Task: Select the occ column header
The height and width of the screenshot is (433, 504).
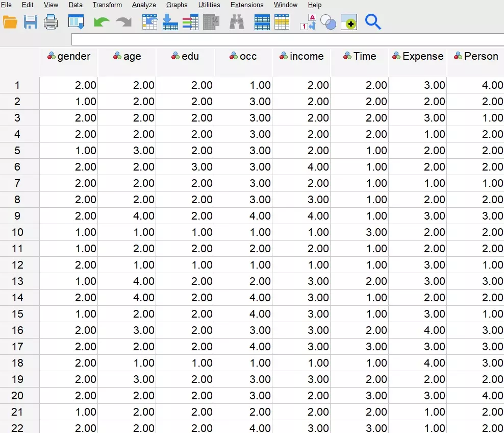Action: click(243, 62)
